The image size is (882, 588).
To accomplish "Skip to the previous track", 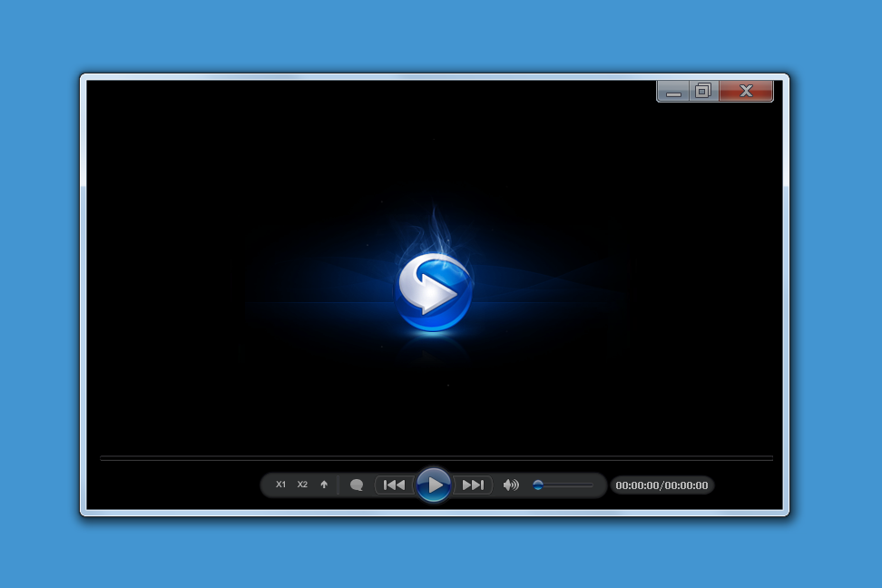I will (395, 485).
